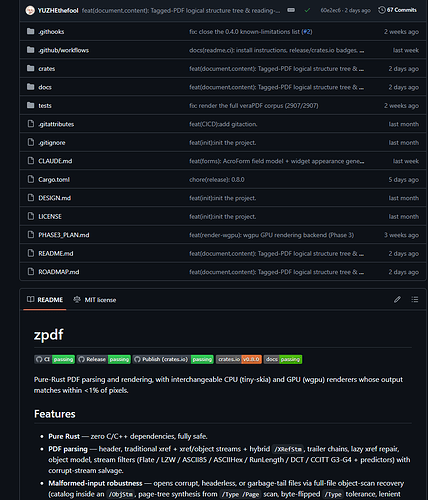Expand the latest commit message ellipsis
Screen dimensions: 428x500
(291, 10)
